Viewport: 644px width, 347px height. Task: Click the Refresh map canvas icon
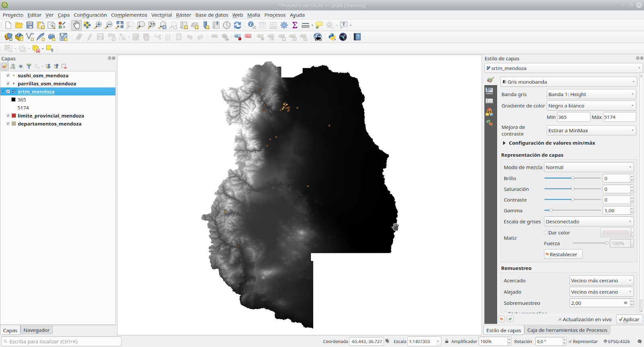pyautogui.click(x=237, y=25)
